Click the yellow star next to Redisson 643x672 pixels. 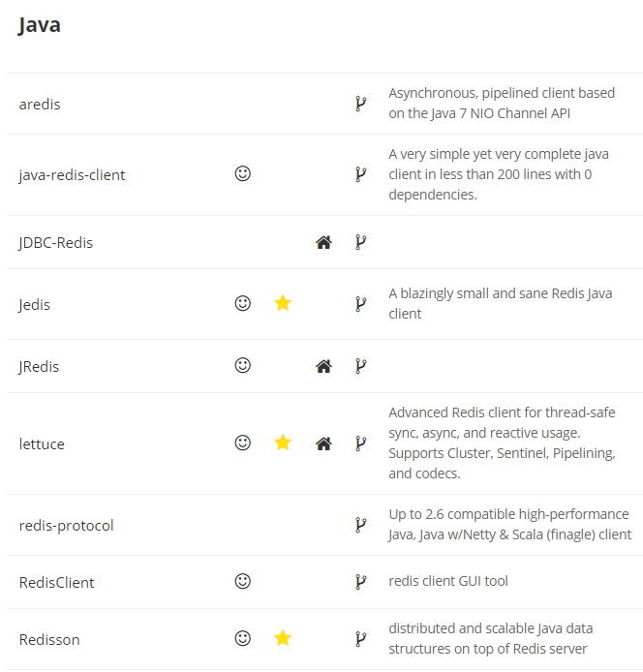(x=283, y=638)
